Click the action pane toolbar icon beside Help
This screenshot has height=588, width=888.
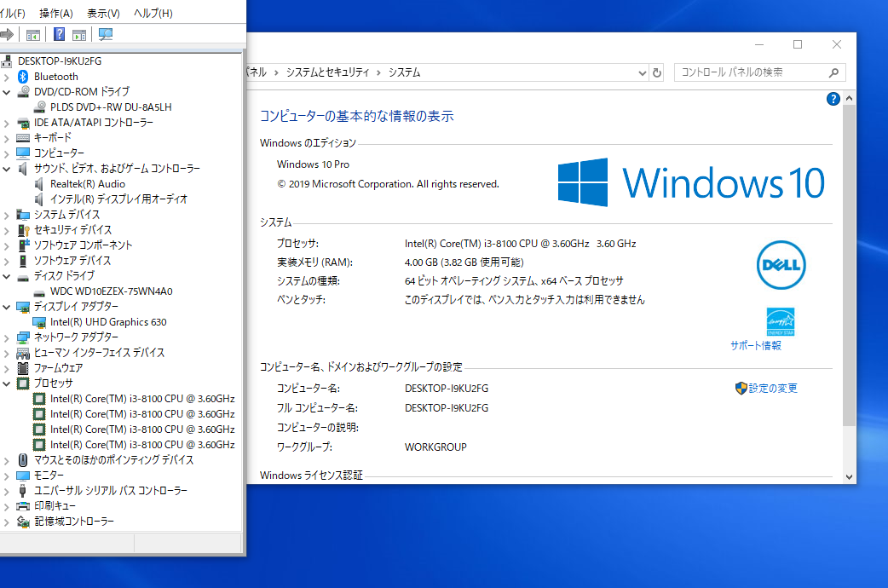[79, 35]
